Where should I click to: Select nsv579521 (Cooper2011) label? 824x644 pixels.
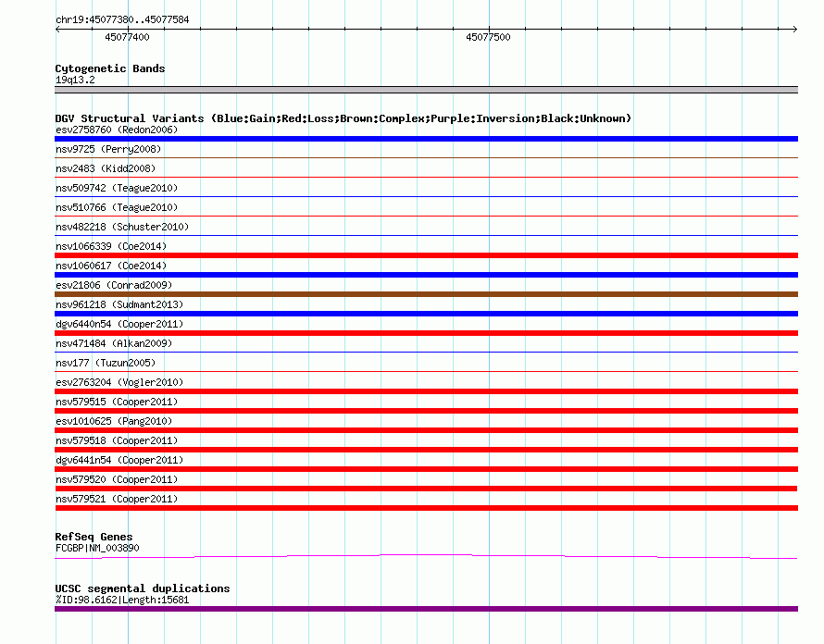(x=117, y=499)
